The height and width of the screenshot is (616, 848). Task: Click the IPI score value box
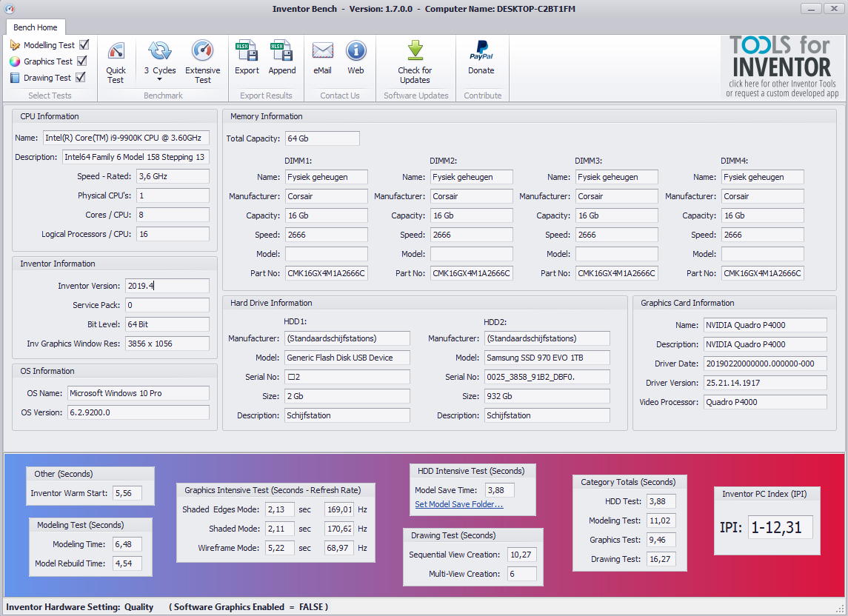click(x=781, y=527)
